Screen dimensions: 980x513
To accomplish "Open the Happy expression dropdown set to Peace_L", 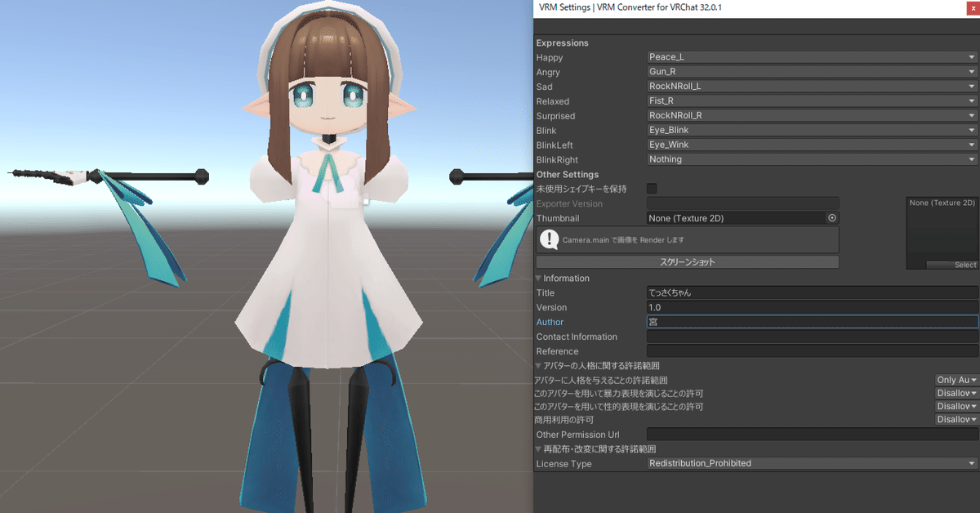I will coord(808,56).
